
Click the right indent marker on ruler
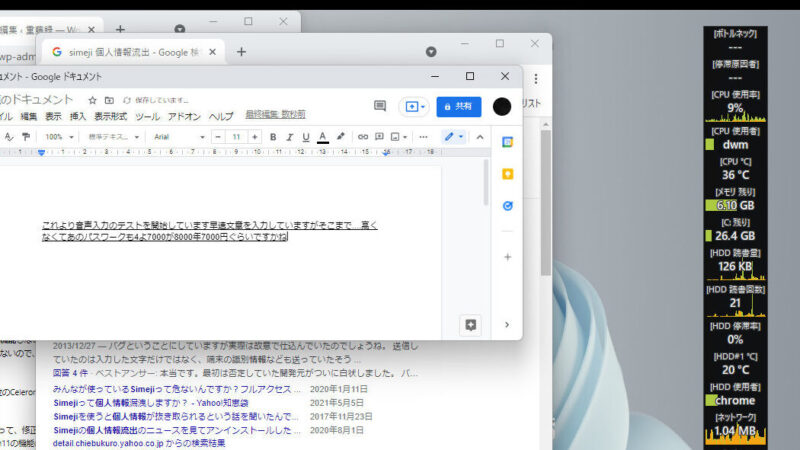[387, 153]
